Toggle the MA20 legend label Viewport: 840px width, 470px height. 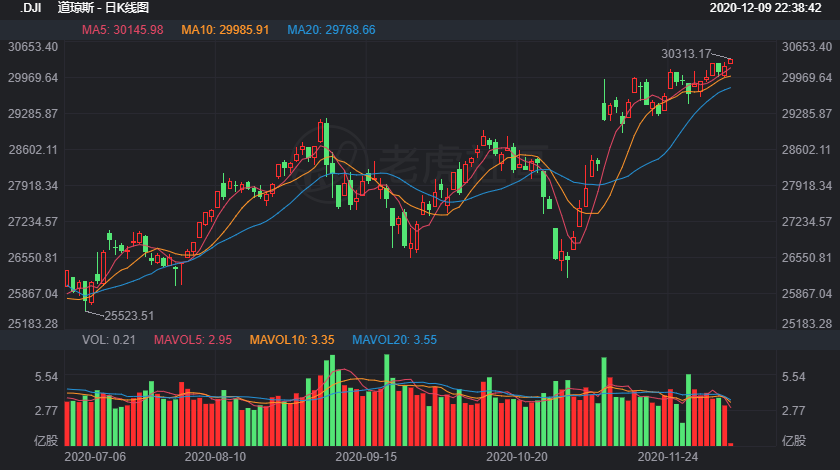pyautogui.click(x=331, y=30)
